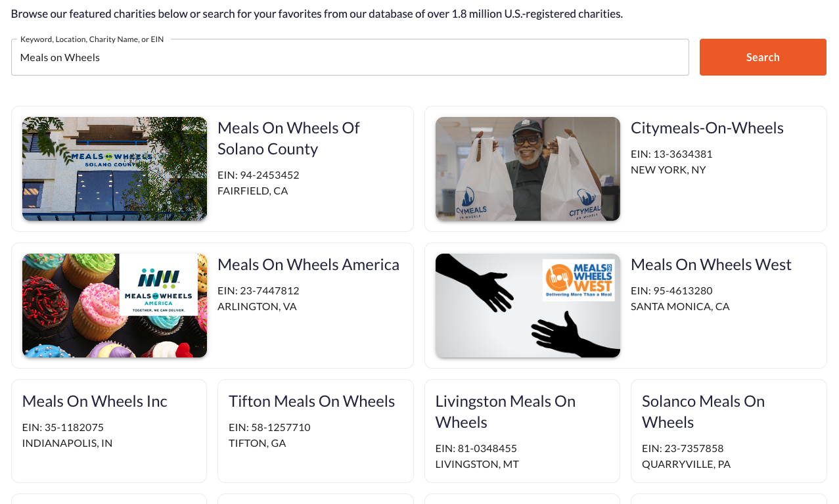Click the orange Search button
This screenshot has height=504, width=839.
pos(762,57)
